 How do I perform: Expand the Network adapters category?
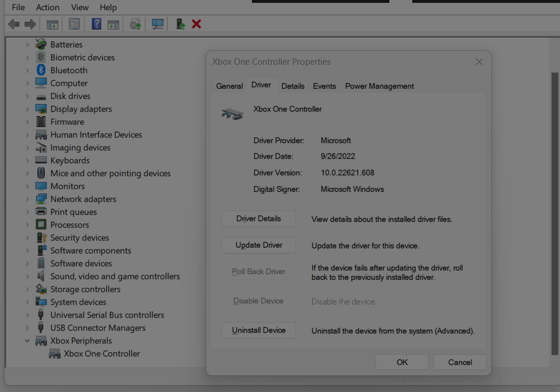27,199
